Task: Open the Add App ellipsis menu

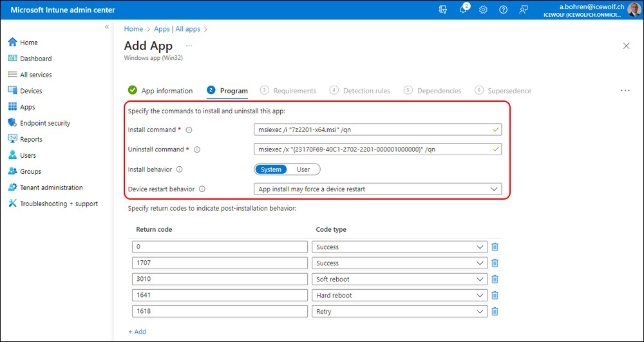Action: pyautogui.click(x=189, y=46)
